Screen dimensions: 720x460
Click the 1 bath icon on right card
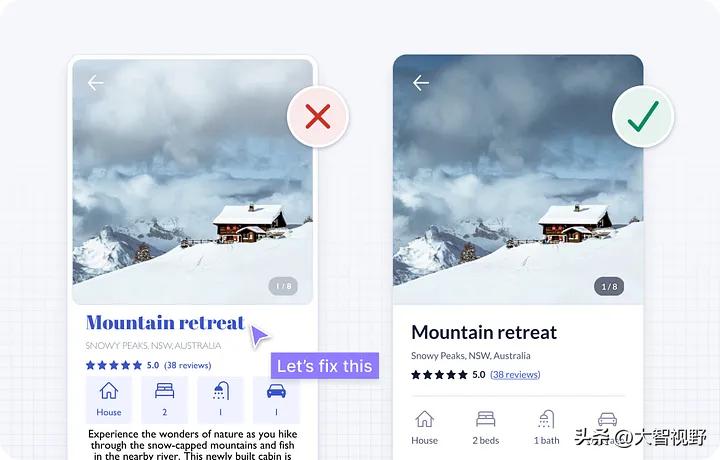click(546, 419)
